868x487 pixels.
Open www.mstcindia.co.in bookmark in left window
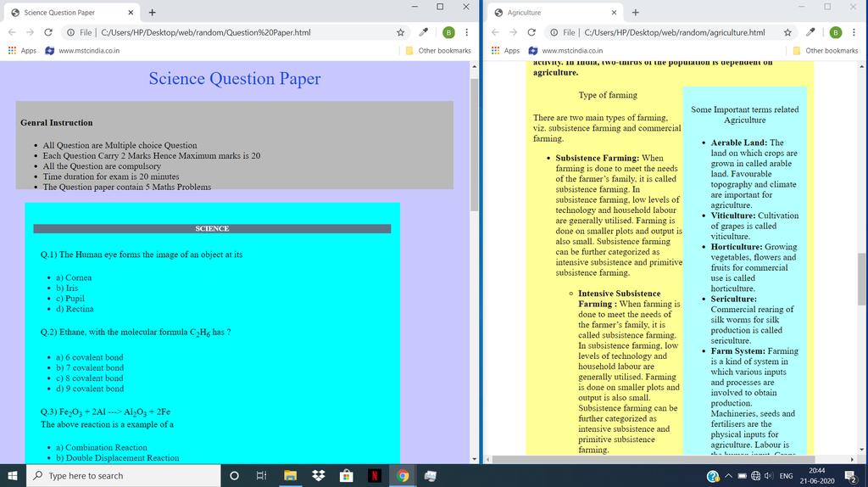(82, 50)
